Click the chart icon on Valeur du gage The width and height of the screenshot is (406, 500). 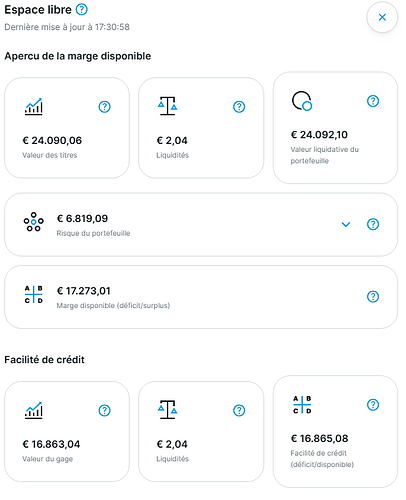pyautogui.click(x=34, y=410)
